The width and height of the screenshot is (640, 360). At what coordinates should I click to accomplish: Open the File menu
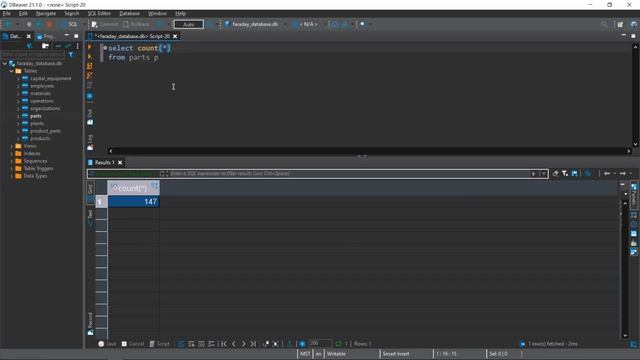click(x=7, y=13)
